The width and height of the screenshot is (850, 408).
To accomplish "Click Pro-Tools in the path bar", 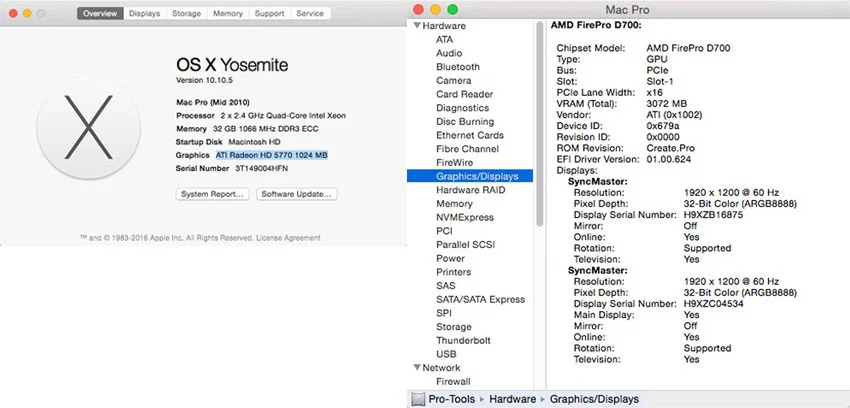I will click(454, 399).
